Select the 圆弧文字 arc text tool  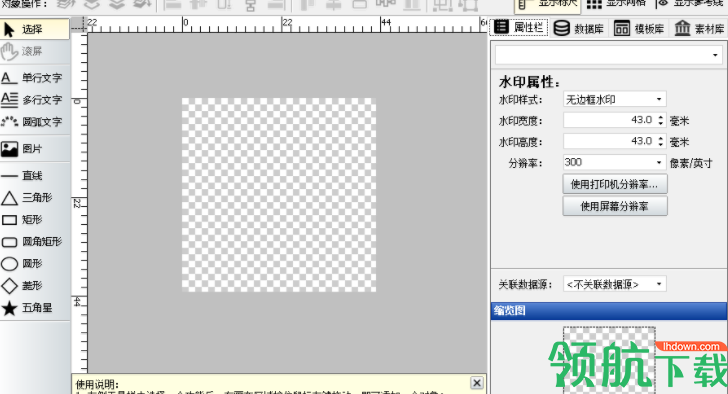click(x=34, y=122)
